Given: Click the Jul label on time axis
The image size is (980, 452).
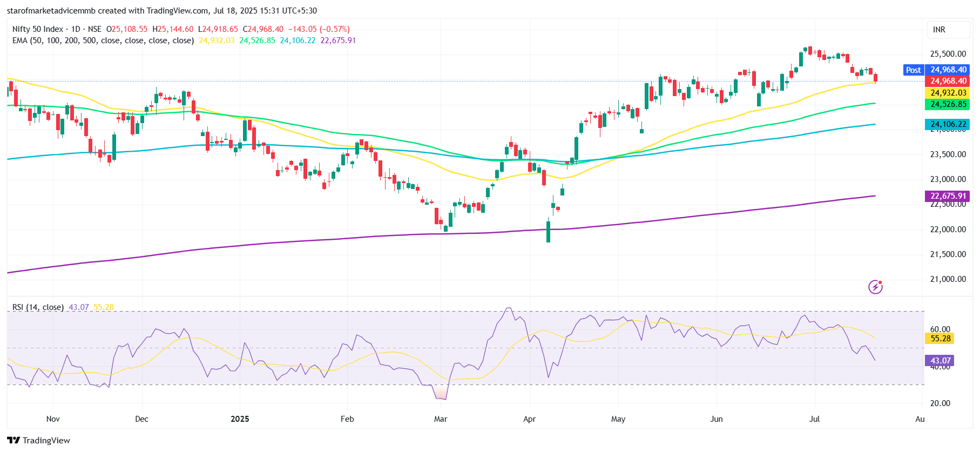Looking at the screenshot, I should coord(814,419).
